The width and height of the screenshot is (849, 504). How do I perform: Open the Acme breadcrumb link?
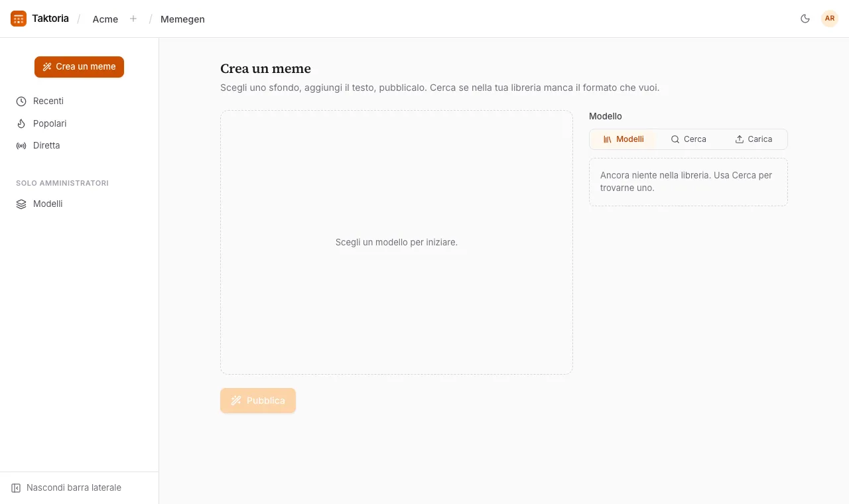[x=105, y=19]
